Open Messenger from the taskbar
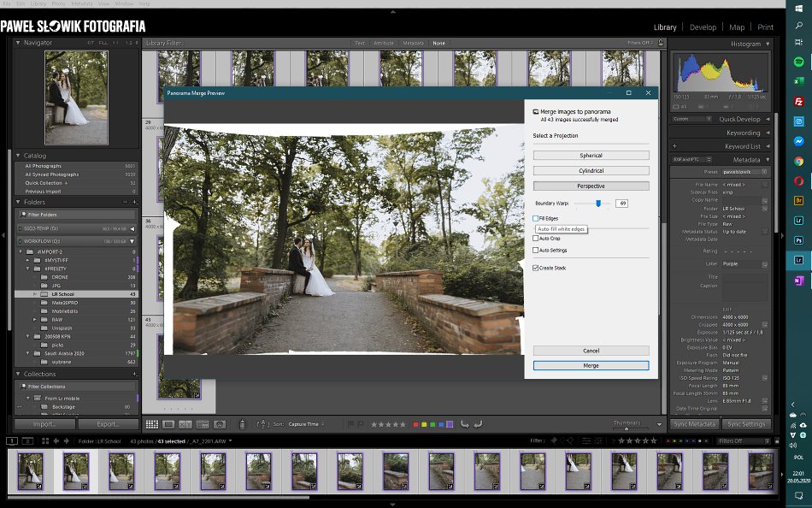The width and height of the screenshot is (812, 508). point(798,141)
